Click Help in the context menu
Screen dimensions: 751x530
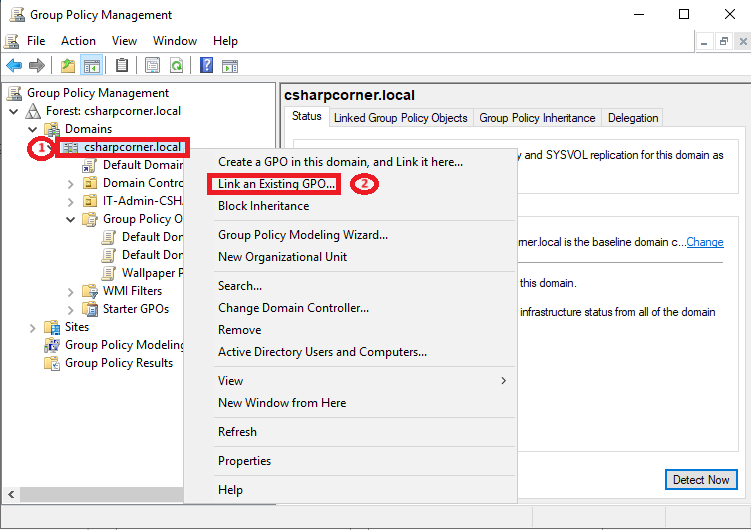[230, 490]
